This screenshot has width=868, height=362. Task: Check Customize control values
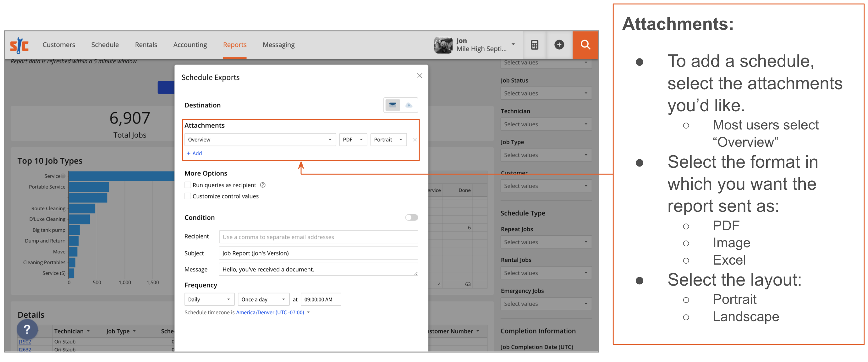point(188,196)
